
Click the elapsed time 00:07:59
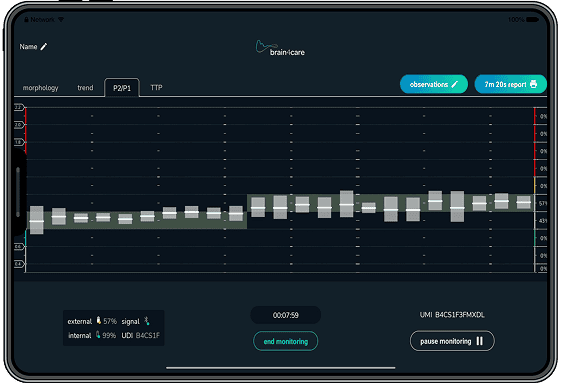(x=285, y=315)
